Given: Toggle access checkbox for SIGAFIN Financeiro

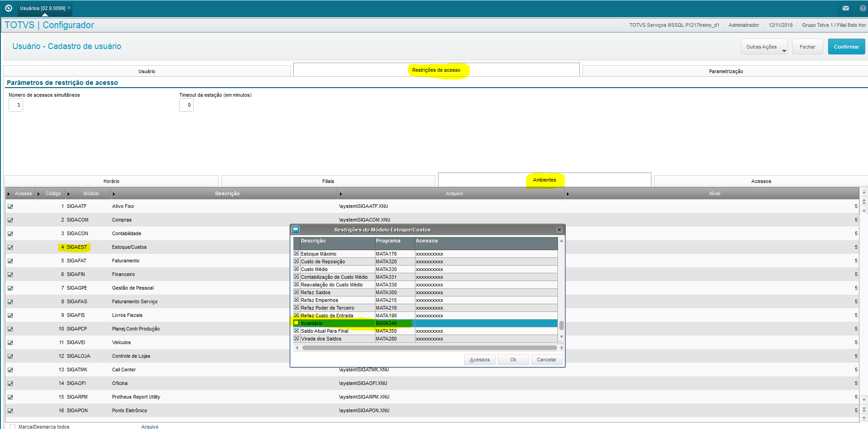Looking at the screenshot, I should click(10, 275).
